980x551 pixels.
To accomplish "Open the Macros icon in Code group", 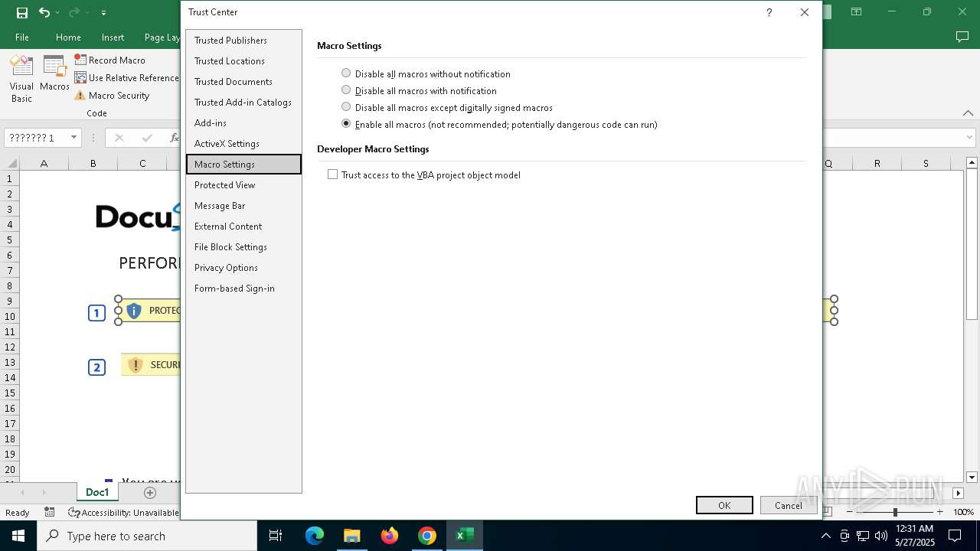I will (x=54, y=73).
